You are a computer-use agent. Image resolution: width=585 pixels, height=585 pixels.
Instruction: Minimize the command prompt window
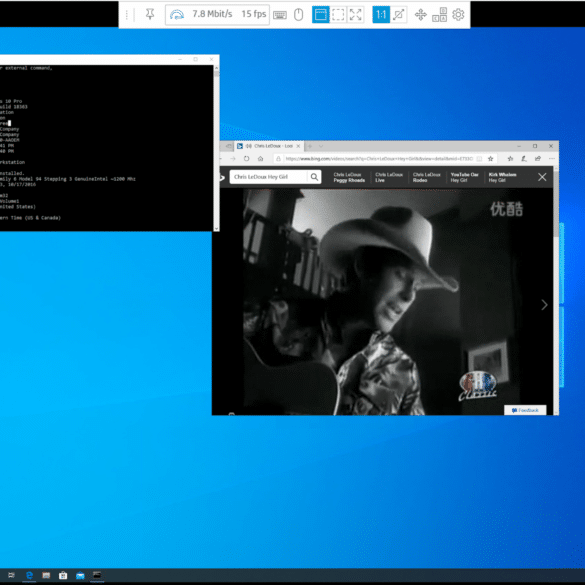point(180,59)
